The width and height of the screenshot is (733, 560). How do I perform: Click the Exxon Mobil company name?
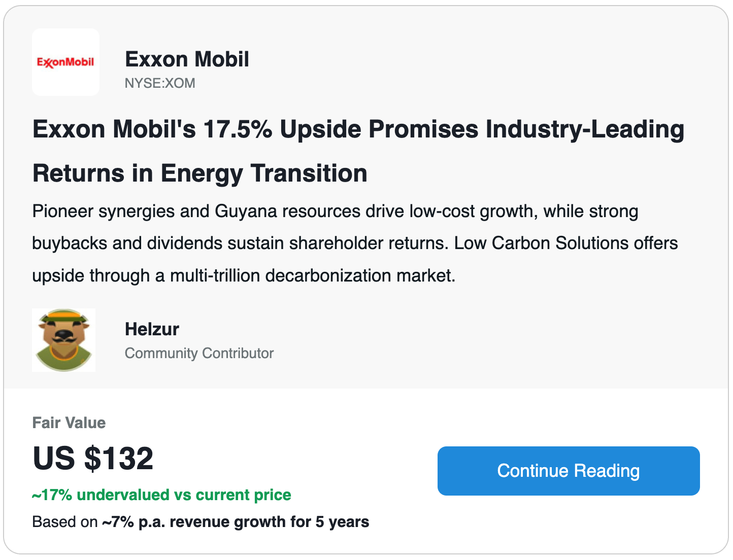click(187, 59)
